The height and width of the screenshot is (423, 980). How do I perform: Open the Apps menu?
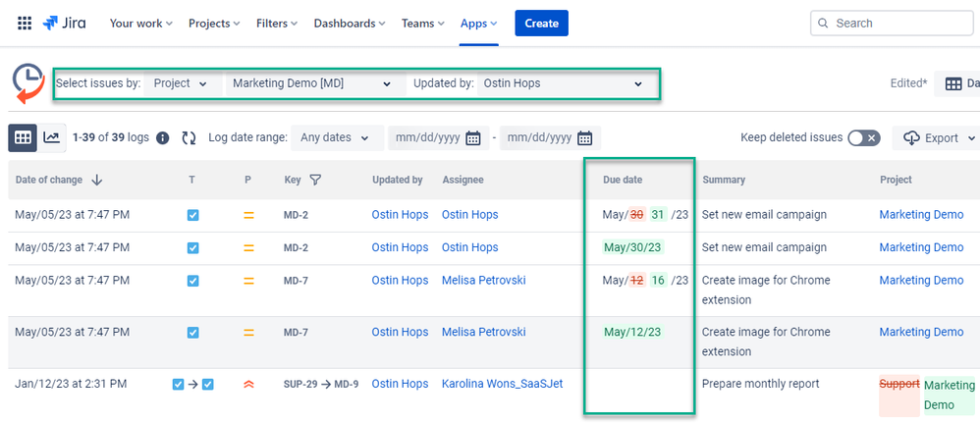tap(479, 24)
